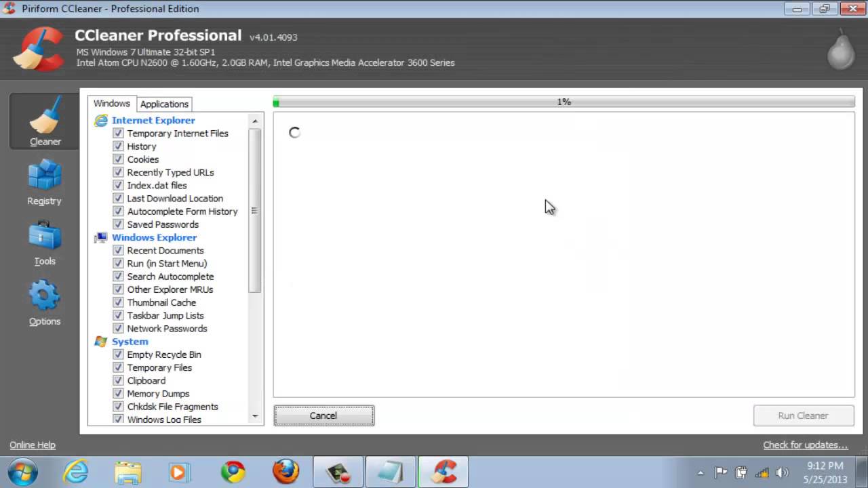
Task: Toggle Network Passwords checkbox
Action: [118, 329]
